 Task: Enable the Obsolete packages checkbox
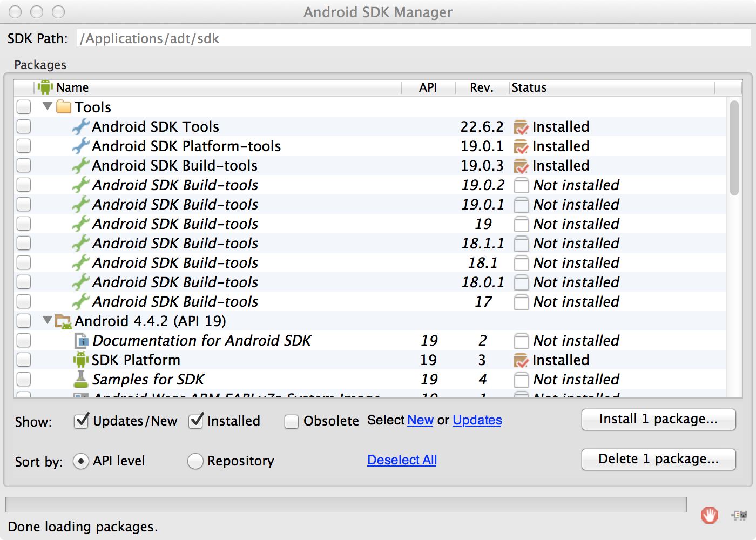coord(292,421)
